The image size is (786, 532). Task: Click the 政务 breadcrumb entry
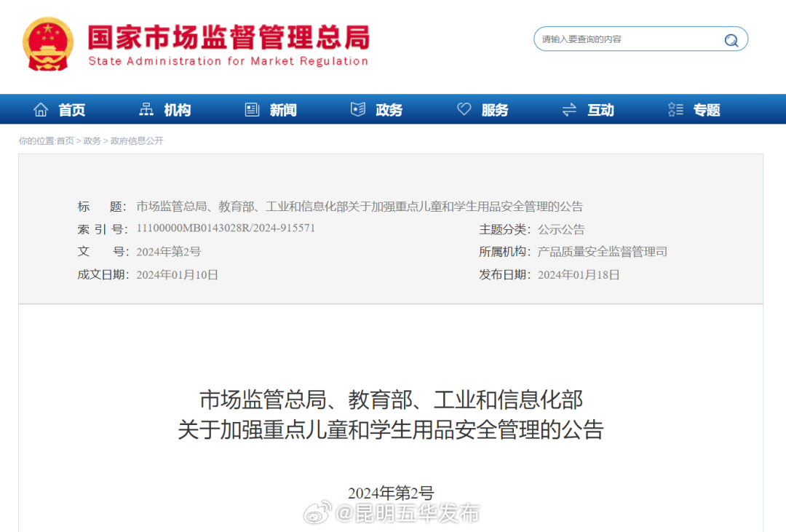[x=93, y=140]
